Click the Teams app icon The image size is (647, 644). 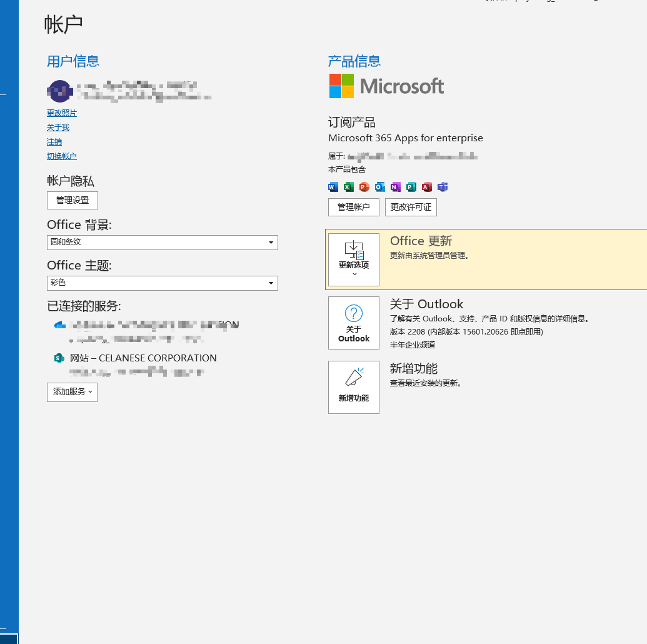(x=443, y=187)
